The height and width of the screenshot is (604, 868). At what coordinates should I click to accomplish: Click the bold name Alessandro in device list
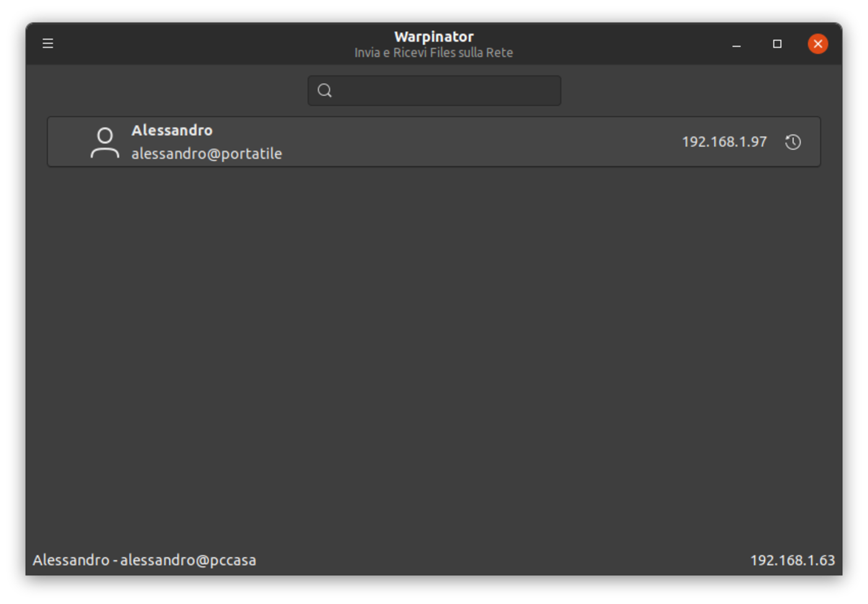coord(172,130)
